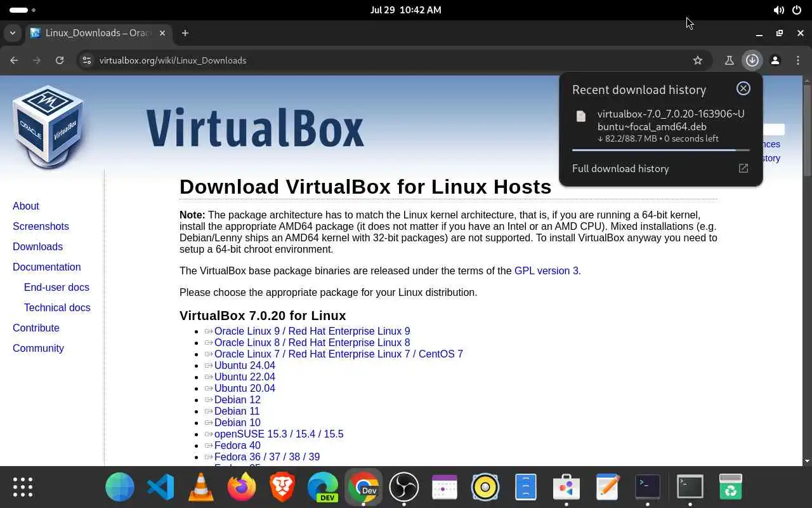The image size is (812, 508).
Task: Open the clock showing Jul 29 10:42 AM
Action: point(406,10)
